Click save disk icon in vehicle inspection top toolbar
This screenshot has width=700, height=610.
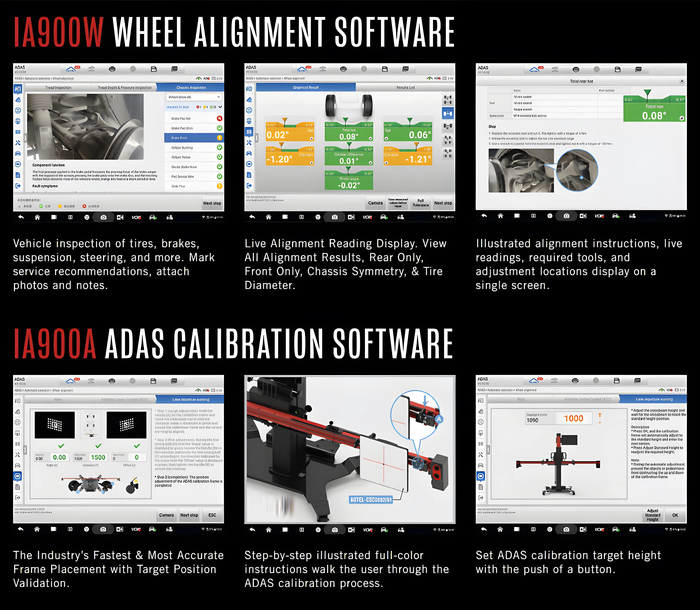[x=154, y=69]
